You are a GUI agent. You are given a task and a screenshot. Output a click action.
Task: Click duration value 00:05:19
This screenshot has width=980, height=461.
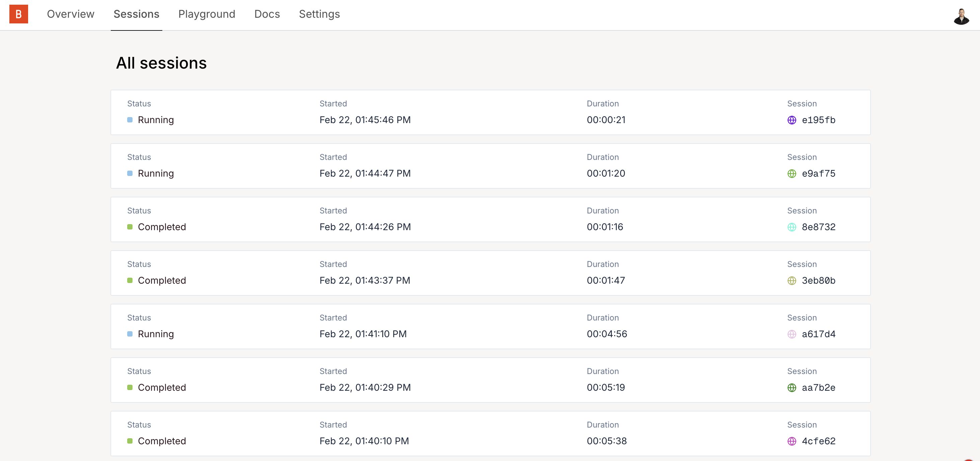606,387
